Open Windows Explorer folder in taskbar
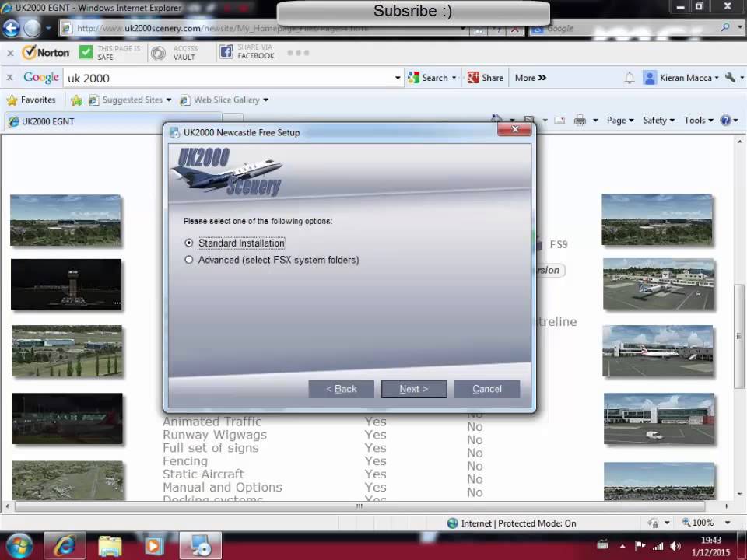The height and width of the screenshot is (560, 747). 110,546
